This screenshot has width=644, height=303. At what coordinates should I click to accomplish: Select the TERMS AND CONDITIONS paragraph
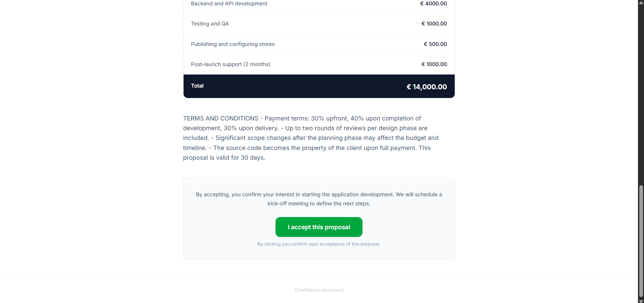pyautogui.click(x=310, y=138)
